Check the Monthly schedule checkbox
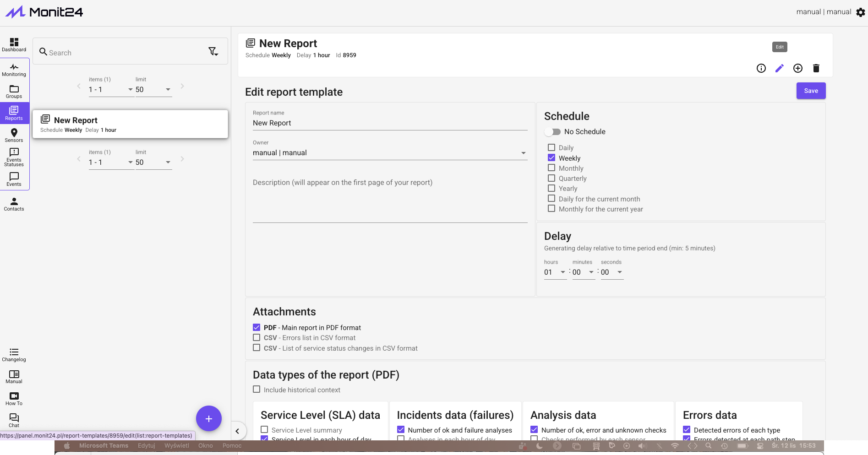 pos(551,168)
